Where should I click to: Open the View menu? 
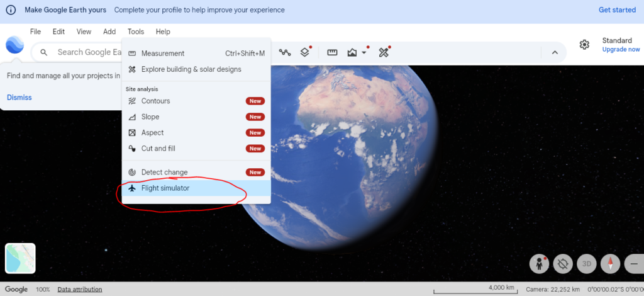tap(84, 31)
